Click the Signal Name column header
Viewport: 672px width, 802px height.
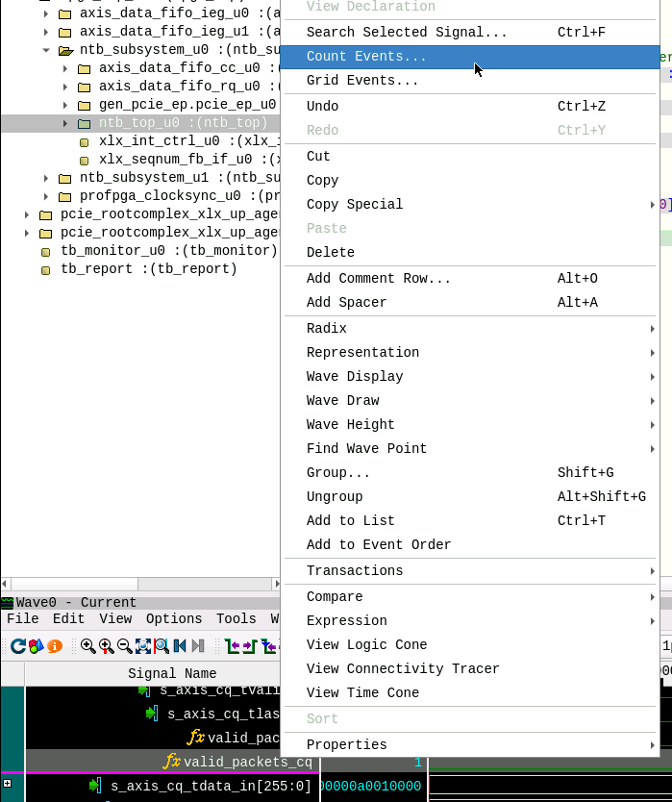coord(172,673)
